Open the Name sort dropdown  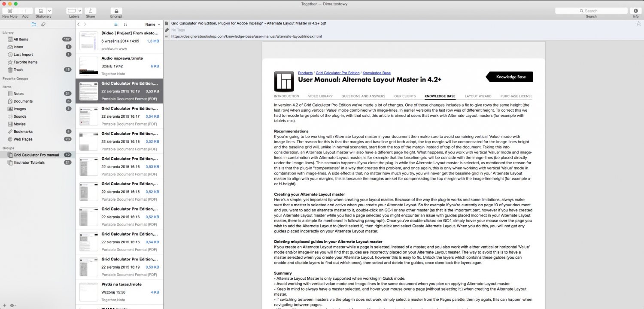point(152,24)
